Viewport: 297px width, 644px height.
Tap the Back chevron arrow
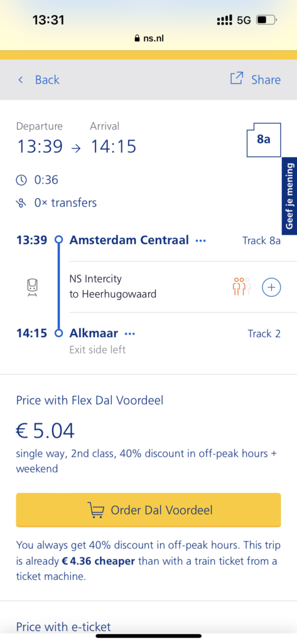coord(21,80)
